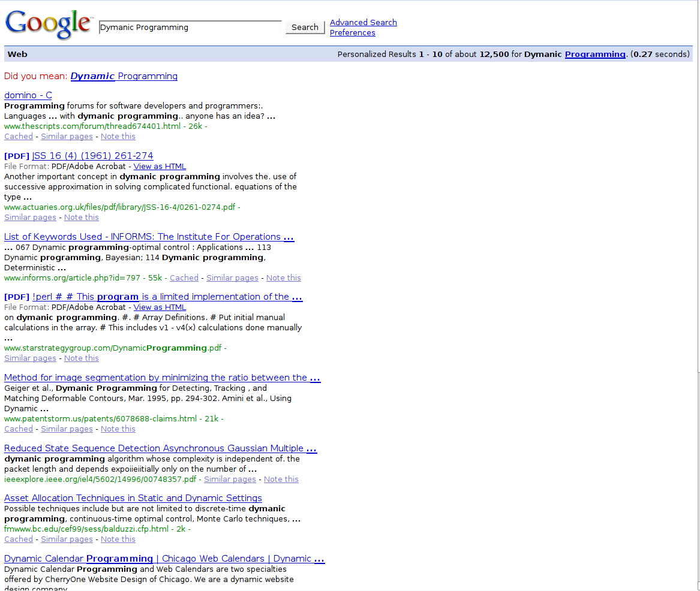Click Note this for starstrategygroup.com result
This screenshot has height=591, width=700.
82,358
